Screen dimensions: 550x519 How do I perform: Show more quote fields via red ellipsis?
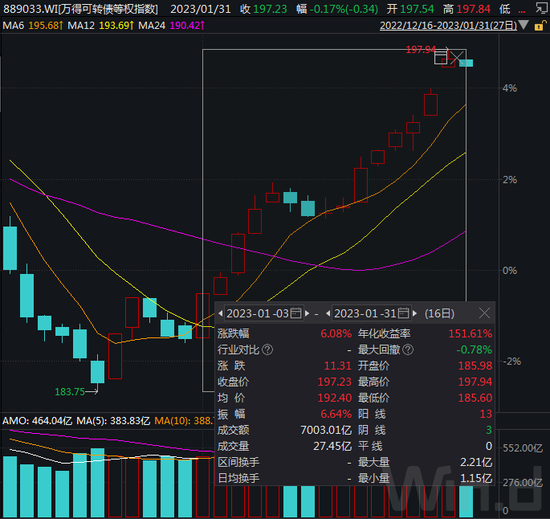(x=522, y=11)
